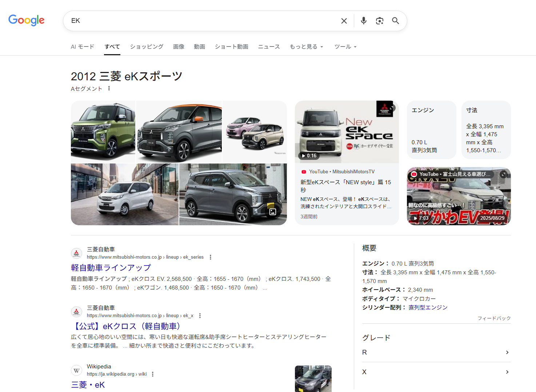This screenshot has width=536, height=392.
Task: View the green eK Cross Space photo
Action: (x=103, y=132)
